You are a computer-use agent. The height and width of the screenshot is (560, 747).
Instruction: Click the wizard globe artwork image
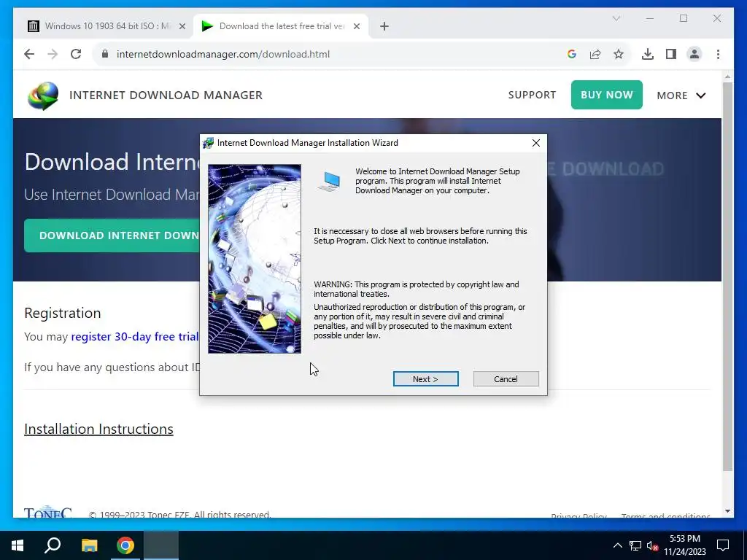pyautogui.click(x=255, y=259)
